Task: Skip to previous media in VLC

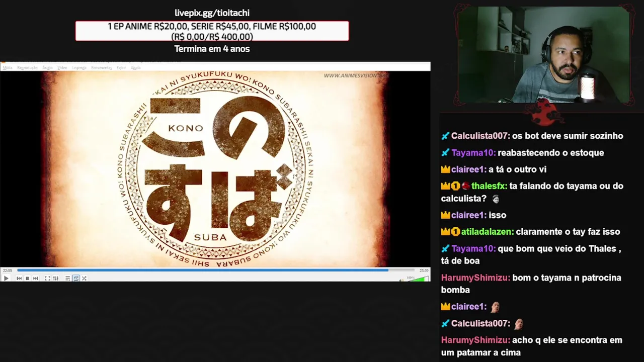Action: (19, 278)
